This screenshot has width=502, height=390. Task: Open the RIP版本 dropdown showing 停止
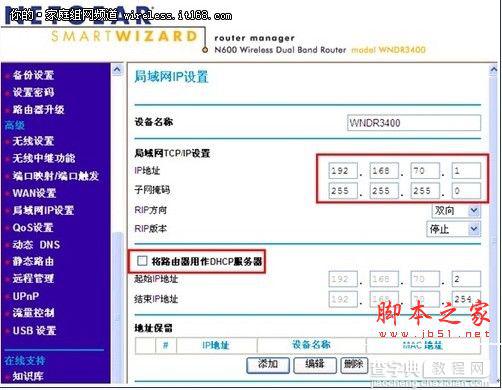[454, 229]
